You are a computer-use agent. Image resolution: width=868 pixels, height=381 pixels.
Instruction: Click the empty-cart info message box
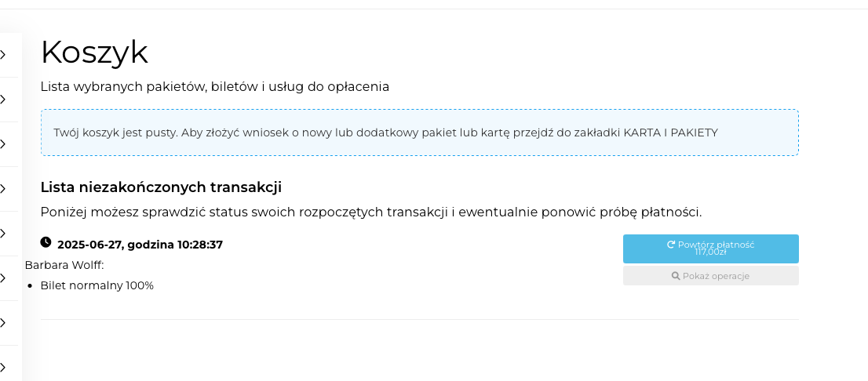coord(419,132)
